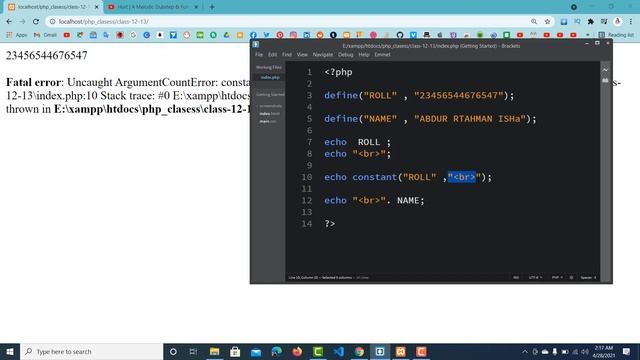The image size is (640, 360).
Task: Open Chrome extensions puzzle icon
Action: click(x=590, y=21)
